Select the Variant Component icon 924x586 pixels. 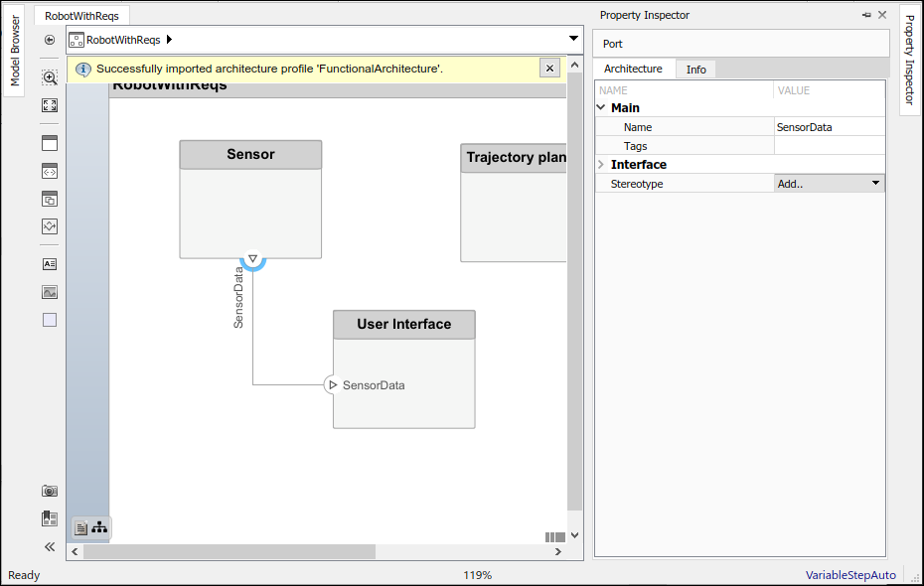50,199
